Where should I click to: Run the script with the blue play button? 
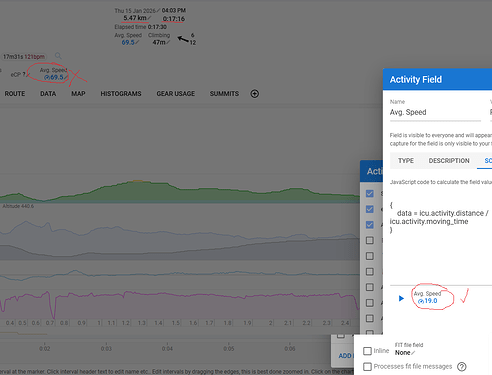click(401, 298)
